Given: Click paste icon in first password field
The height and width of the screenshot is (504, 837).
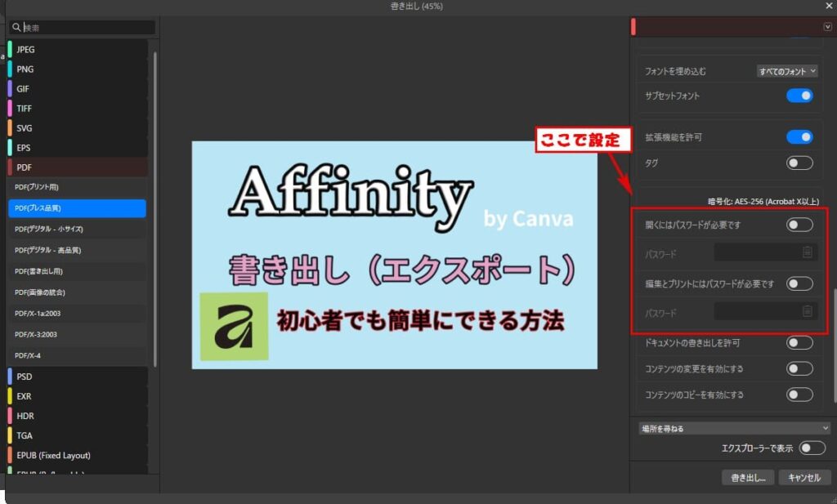Looking at the screenshot, I should click(807, 252).
